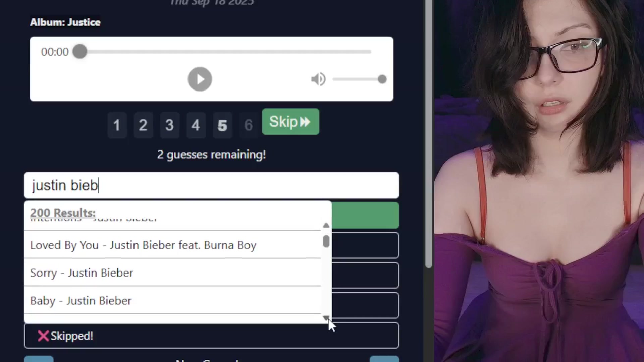Click the results list scroll up arrow
Image resolution: width=644 pixels, height=362 pixels.
[x=326, y=225]
